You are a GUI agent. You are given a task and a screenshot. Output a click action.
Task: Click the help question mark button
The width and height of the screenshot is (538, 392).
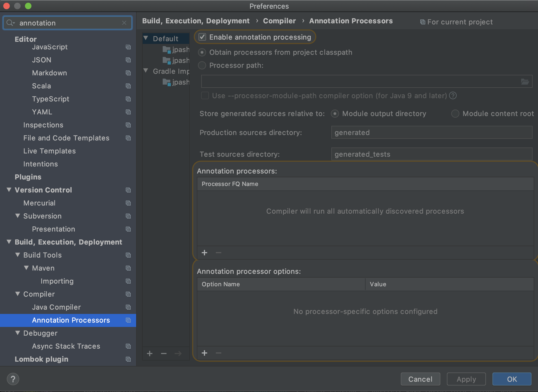coord(13,379)
